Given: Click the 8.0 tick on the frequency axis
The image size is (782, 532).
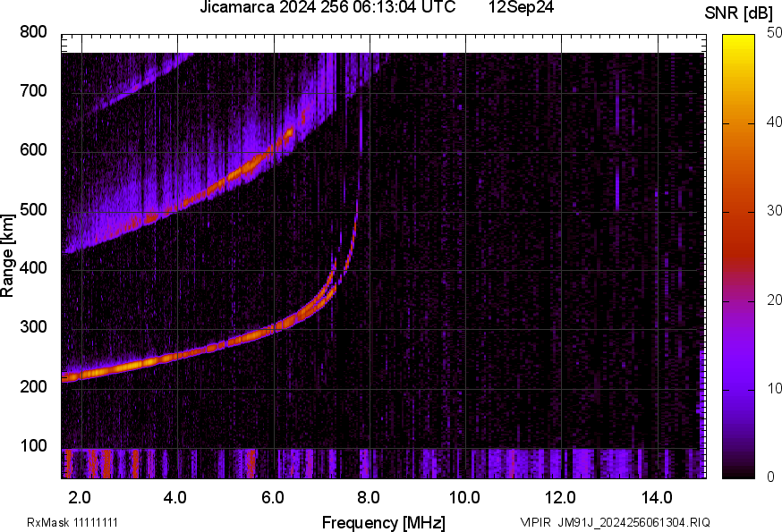Looking at the screenshot, I should tap(369, 496).
